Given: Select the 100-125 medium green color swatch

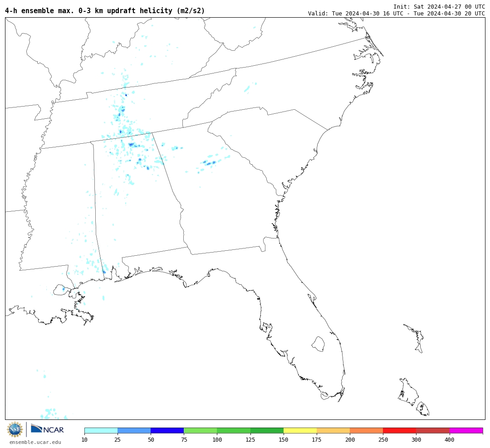Looking at the screenshot, I should click(234, 430).
